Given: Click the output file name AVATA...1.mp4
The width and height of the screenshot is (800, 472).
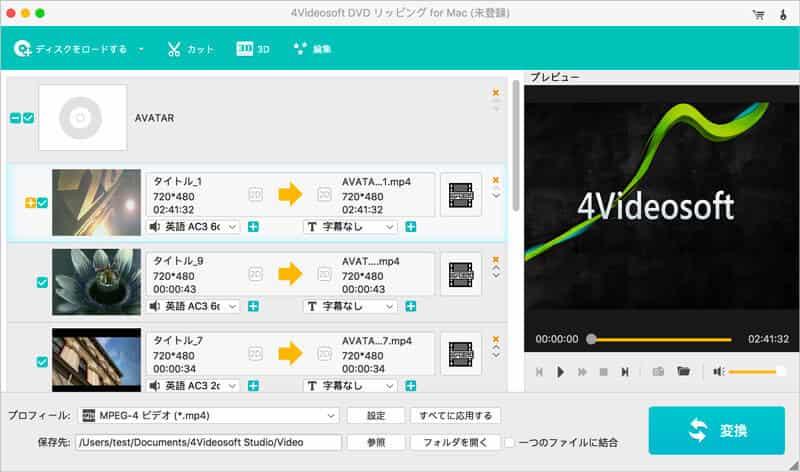Looking at the screenshot, I should [376, 182].
